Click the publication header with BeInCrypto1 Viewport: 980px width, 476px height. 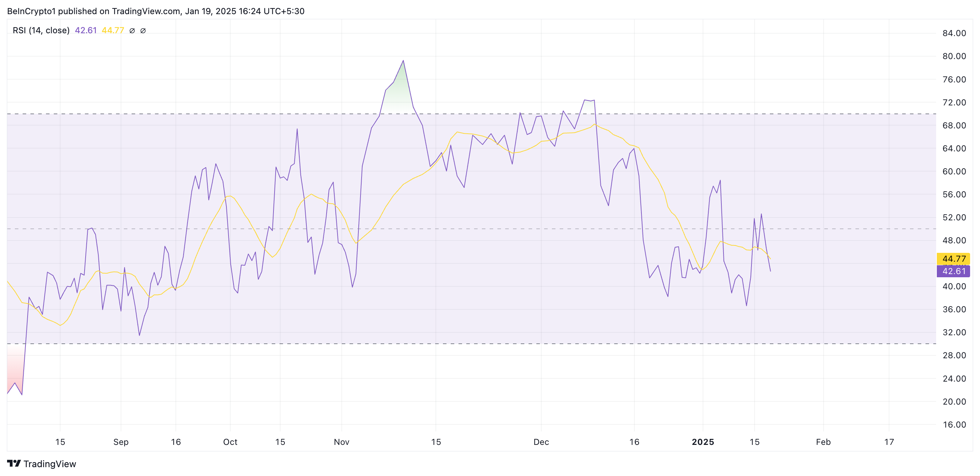tap(156, 11)
